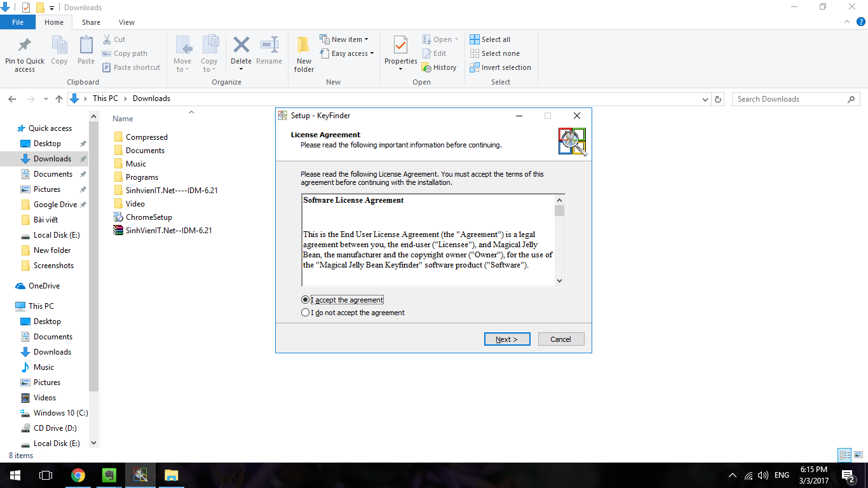Click the Copy icon in the Clipboard group
This screenshot has height=488, width=868.
click(x=59, y=51)
